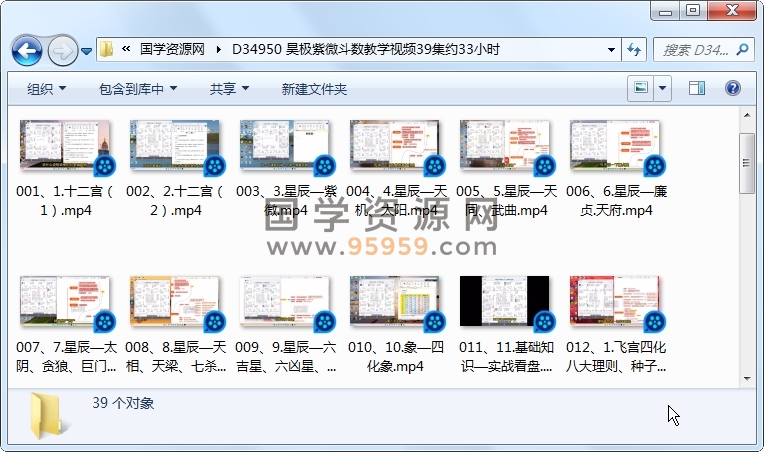Screen dimensions: 764x452
Task: Click the large folder icon in details pane
Action: 47,414
